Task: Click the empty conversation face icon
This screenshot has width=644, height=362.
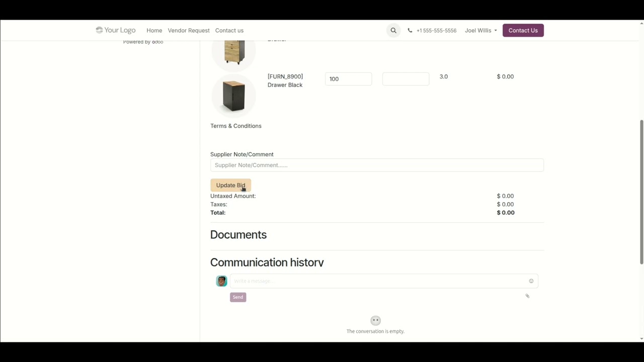Action: 375,320
